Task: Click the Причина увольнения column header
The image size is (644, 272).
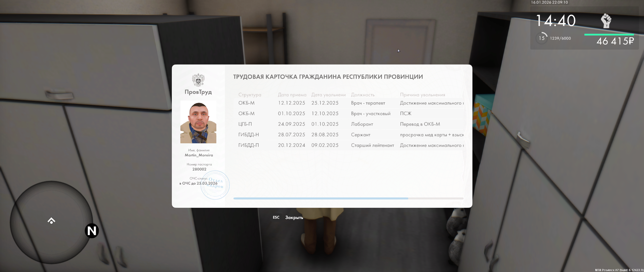Action: coord(422,95)
